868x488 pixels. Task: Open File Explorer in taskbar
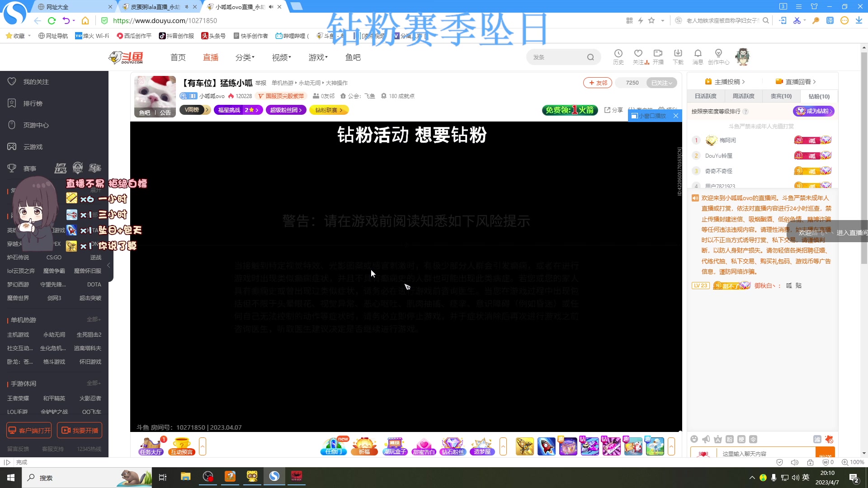[186, 477]
